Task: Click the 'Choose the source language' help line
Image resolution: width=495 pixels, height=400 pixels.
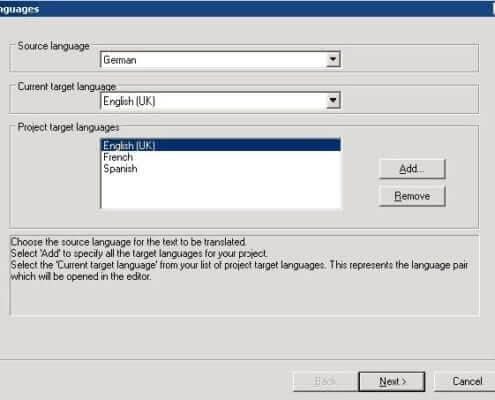Action: (x=129, y=242)
